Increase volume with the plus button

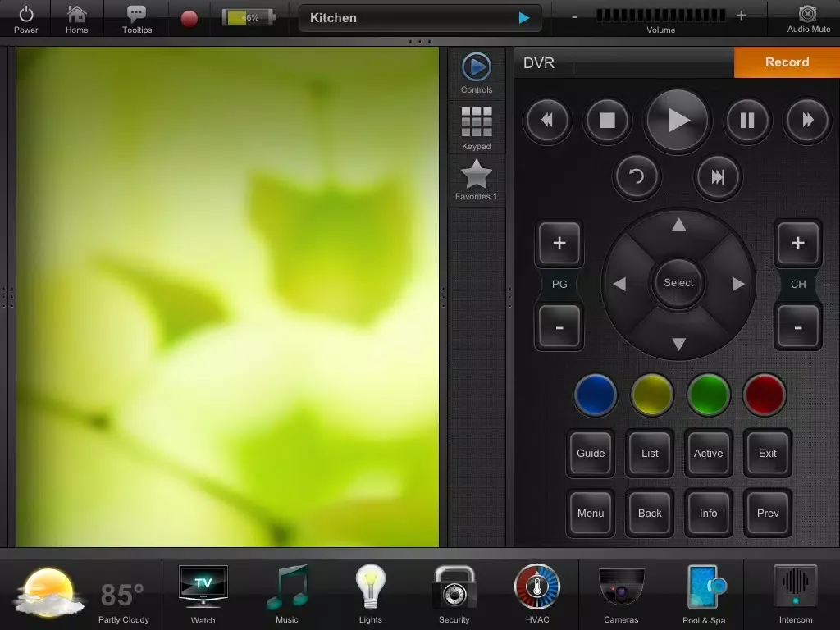pyautogui.click(x=741, y=16)
